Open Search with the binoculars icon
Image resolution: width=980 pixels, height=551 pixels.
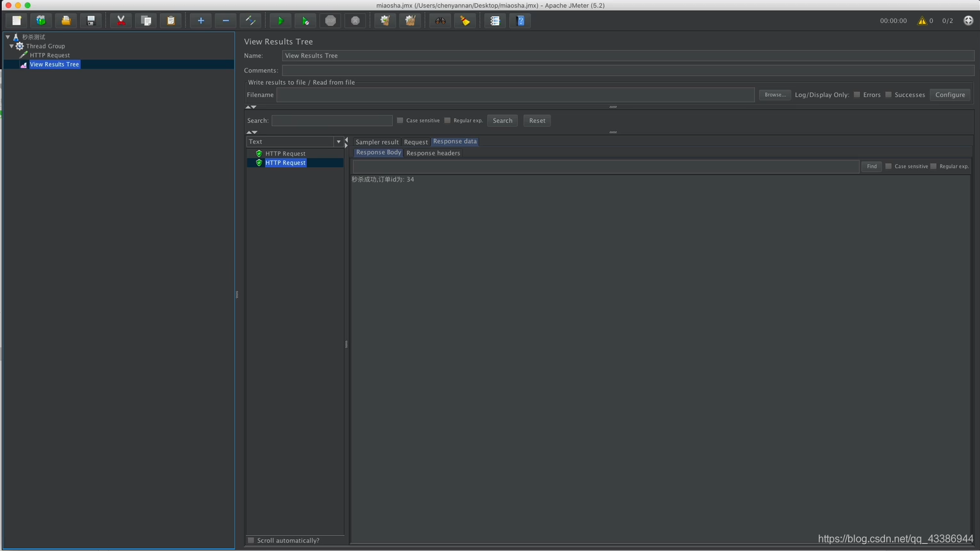(440, 20)
